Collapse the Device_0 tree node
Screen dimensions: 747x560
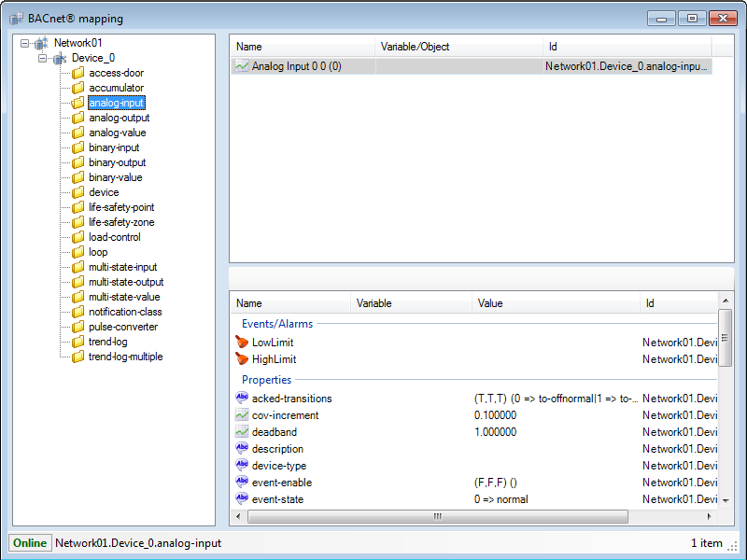[x=43, y=58]
